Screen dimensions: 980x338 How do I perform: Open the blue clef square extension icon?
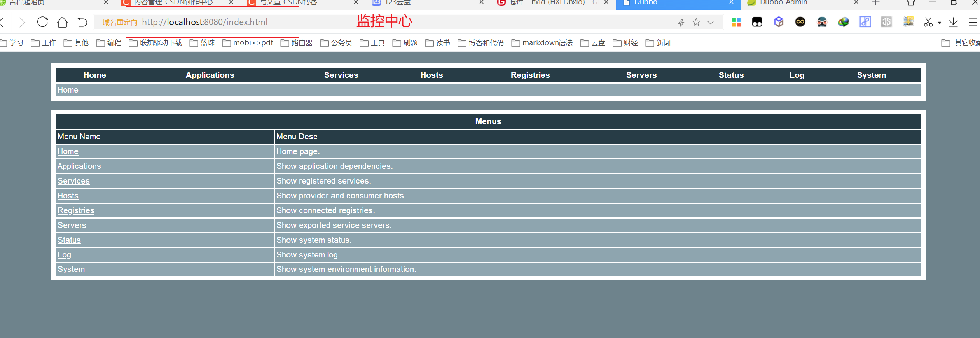865,22
